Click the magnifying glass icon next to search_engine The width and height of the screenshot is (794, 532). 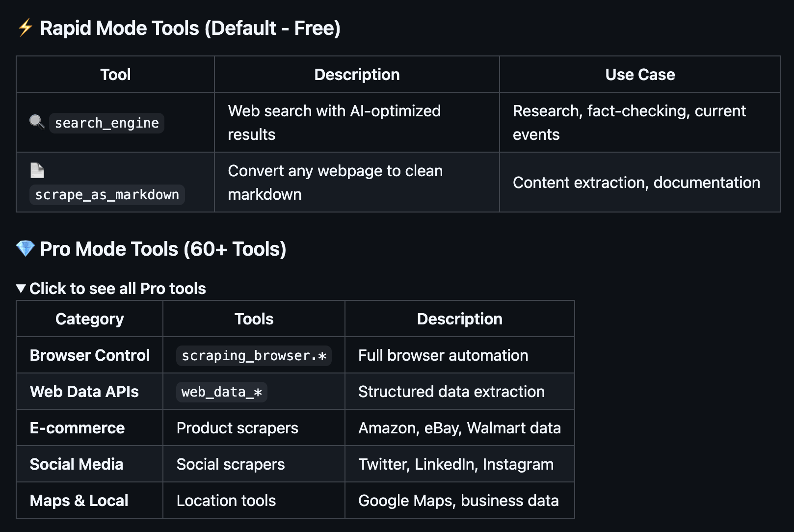(x=37, y=122)
